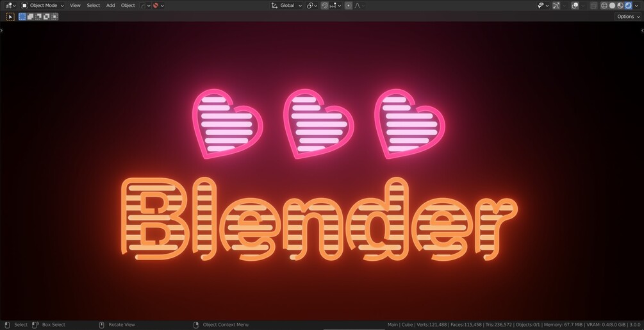Click the middle pink heart object
The image size is (644, 330).
click(x=318, y=124)
